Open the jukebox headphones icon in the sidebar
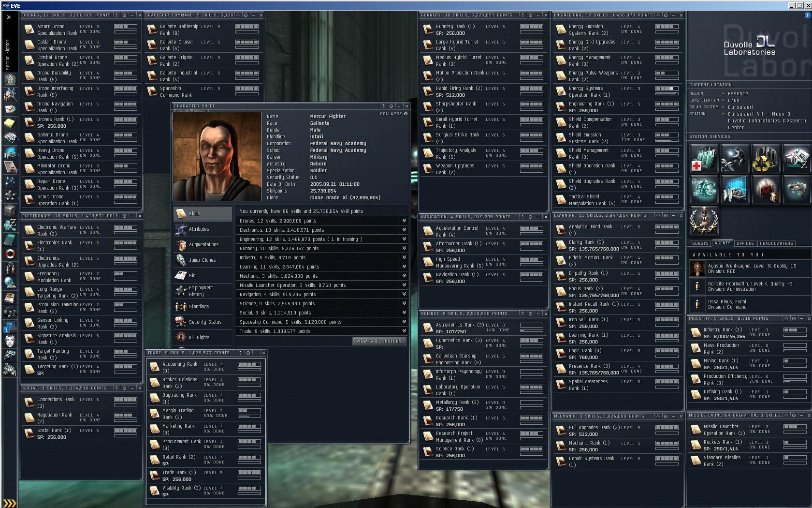 (10, 312)
